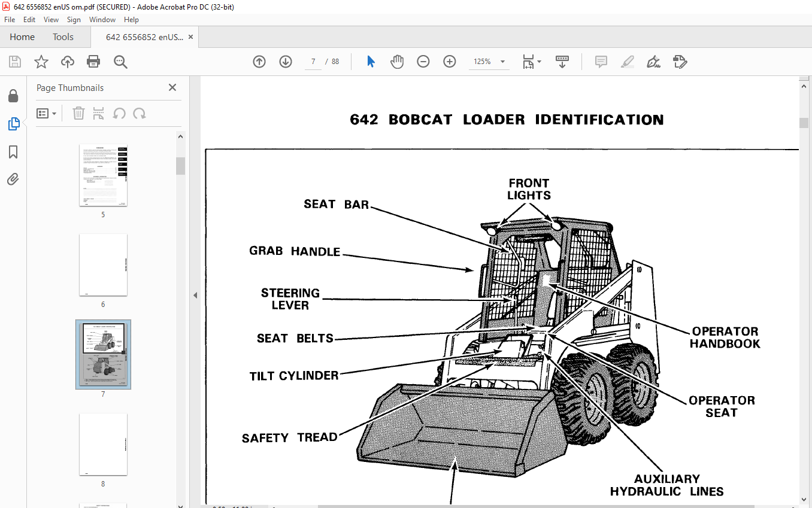Click the 642 BOBCAT LOADER IDENTIFICATION heading

tap(507, 120)
